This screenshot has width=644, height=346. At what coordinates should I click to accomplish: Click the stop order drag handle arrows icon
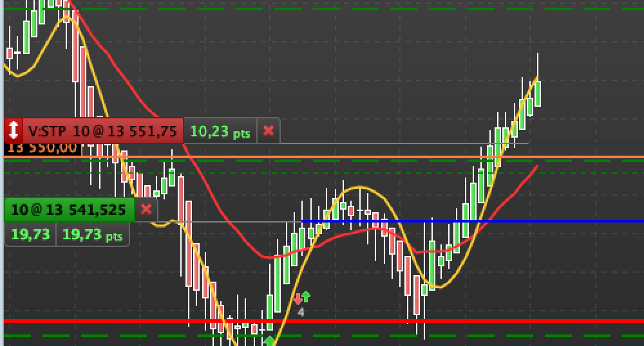tap(13, 131)
